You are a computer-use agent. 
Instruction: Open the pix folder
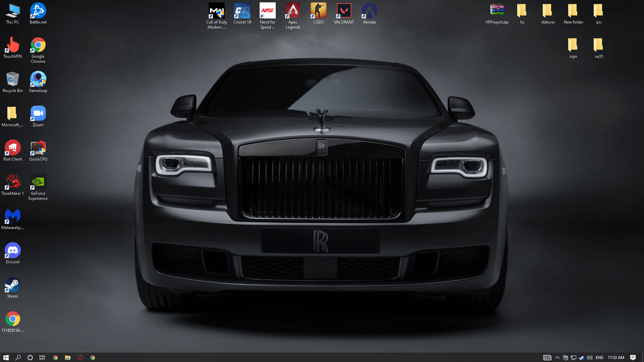[599, 14]
